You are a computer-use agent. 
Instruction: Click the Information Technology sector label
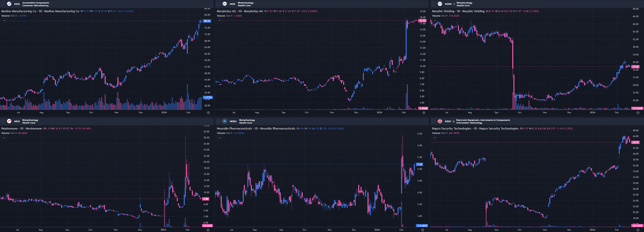(469, 123)
